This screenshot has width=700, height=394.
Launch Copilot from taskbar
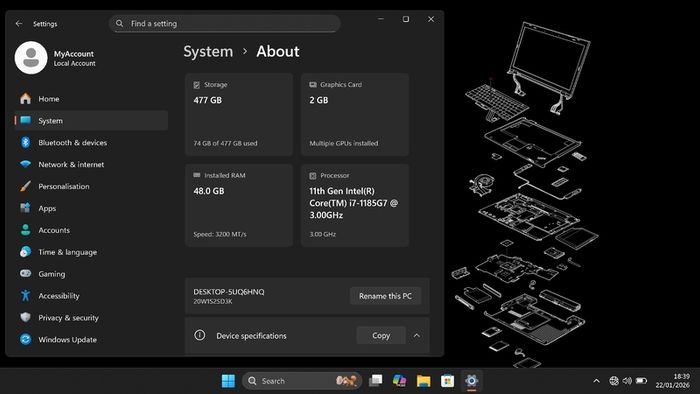click(400, 381)
